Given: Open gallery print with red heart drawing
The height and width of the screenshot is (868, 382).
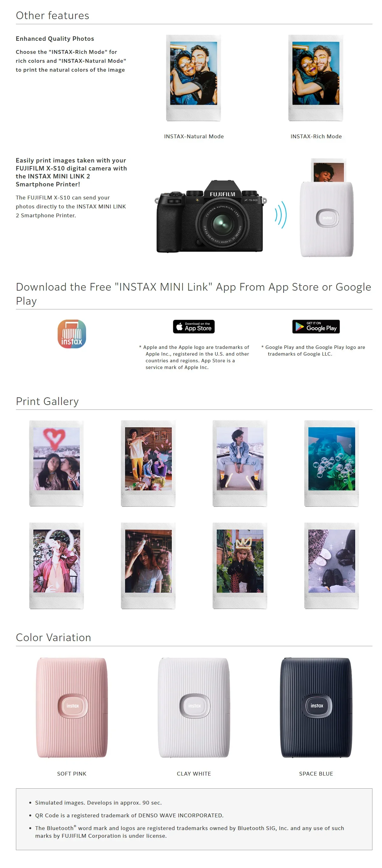Looking at the screenshot, I should tap(57, 463).
